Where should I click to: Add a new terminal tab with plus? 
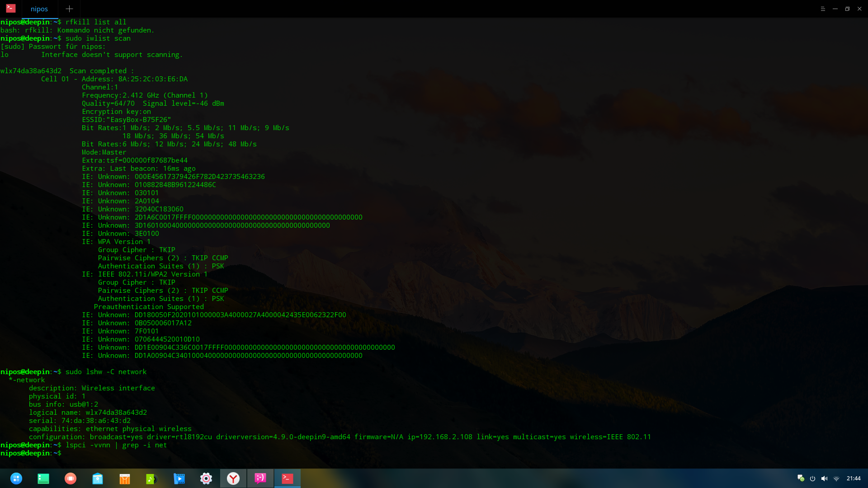pyautogui.click(x=69, y=9)
